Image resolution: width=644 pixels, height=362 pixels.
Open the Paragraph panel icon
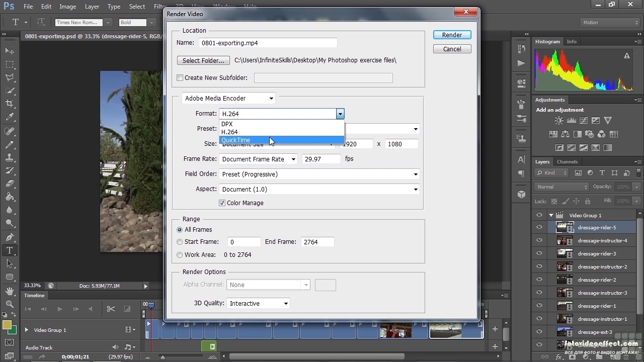pos(521,174)
